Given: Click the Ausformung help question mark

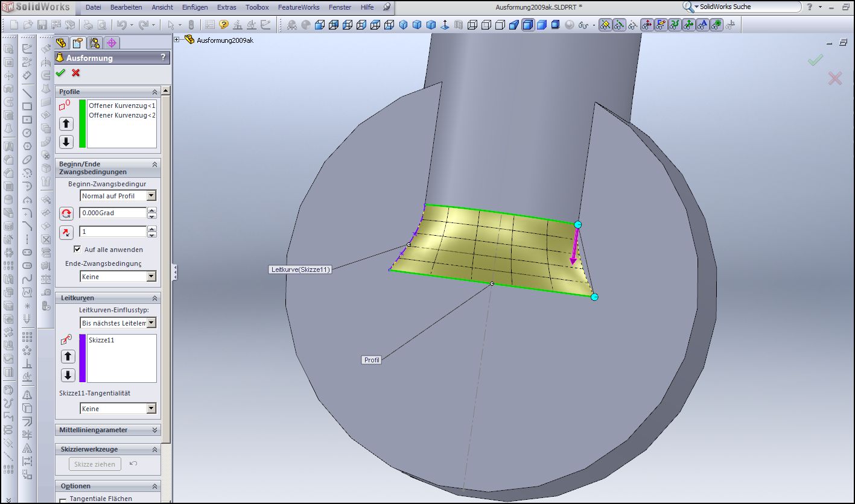Looking at the screenshot, I should (163, 58).
